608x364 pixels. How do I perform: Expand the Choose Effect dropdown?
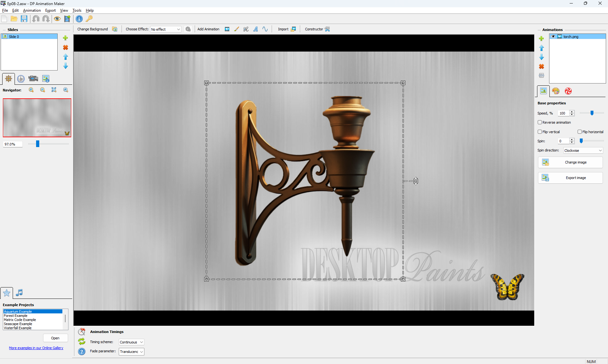pos(166,29)
